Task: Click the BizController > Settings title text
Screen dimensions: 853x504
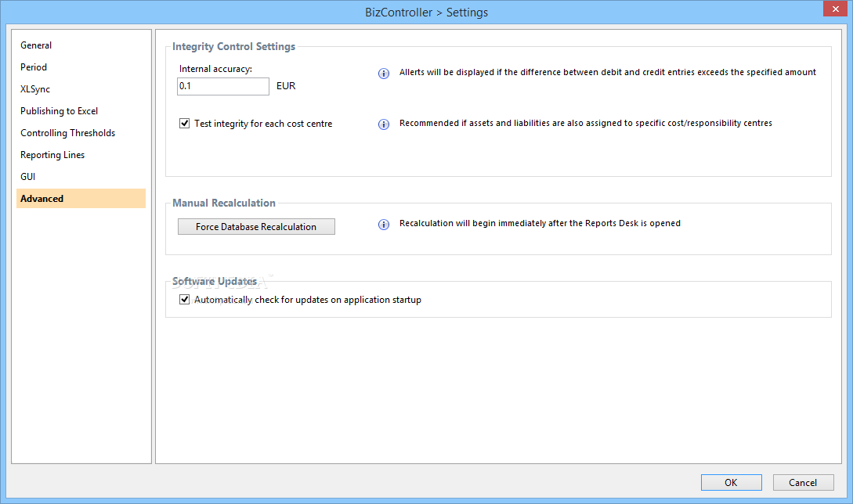Action: [426, 12]
